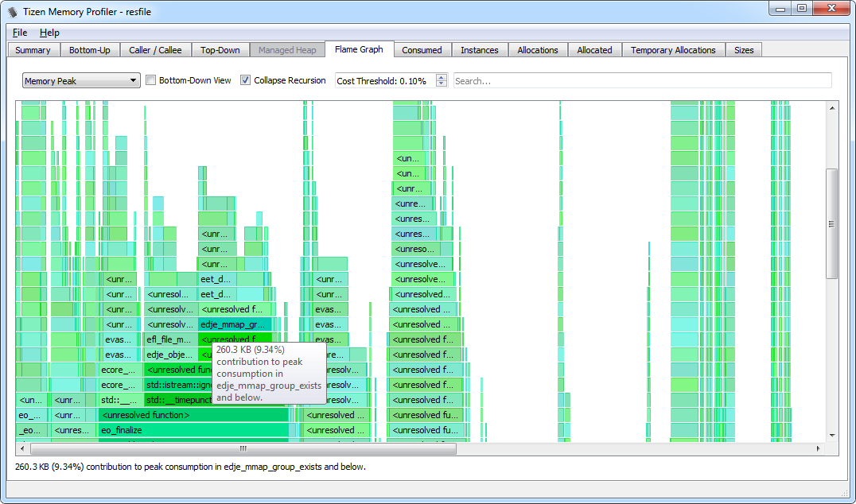
Task: Switch to the Top-Down tab
Action: [220, 49]
